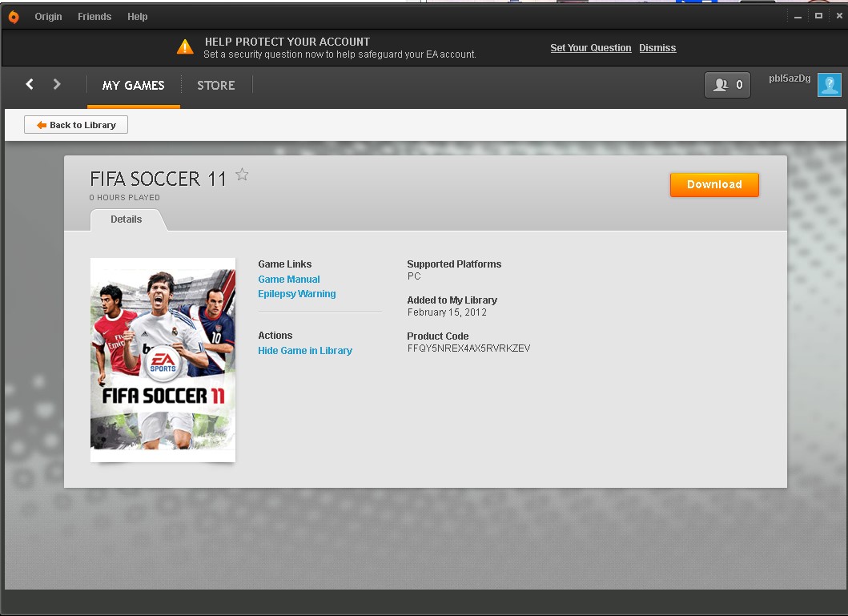Screen dimensions: 848x616
Task: Open the friends online counter
Action: [727, 85]
